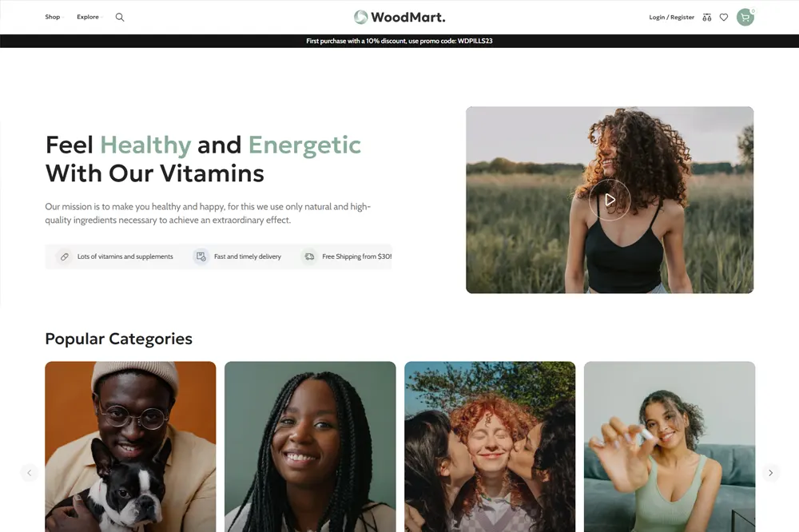Open category with man holding dog
The width and height of the screenshot is (799, 532).
click(x=130, y=447)
